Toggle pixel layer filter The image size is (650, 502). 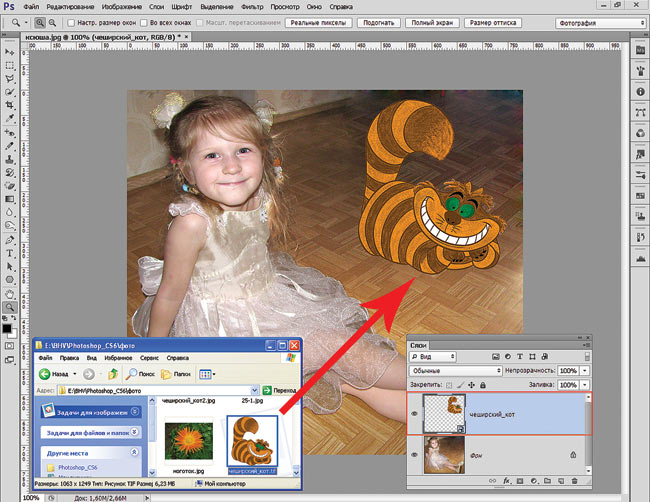point(496,356)
